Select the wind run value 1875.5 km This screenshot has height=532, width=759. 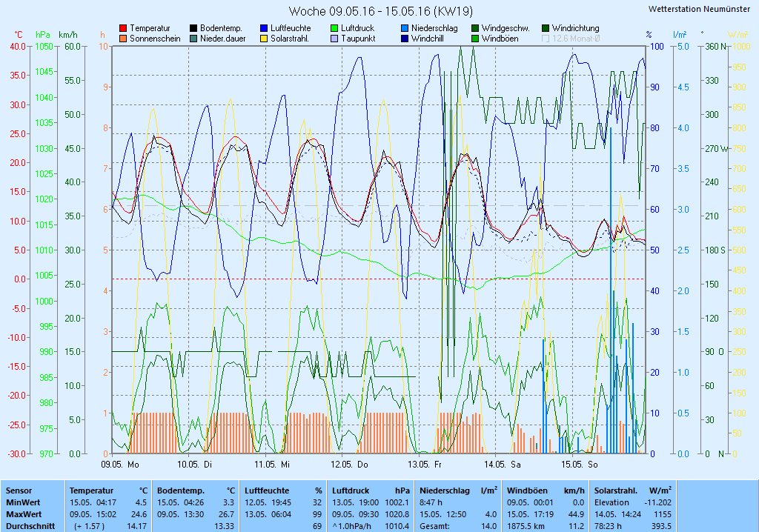pos(527,526)
